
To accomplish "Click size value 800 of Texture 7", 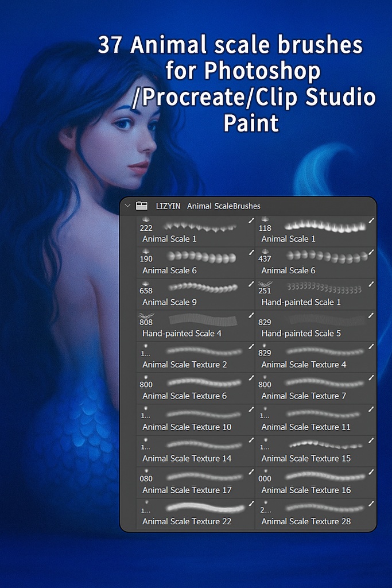I will click(265, 385).
